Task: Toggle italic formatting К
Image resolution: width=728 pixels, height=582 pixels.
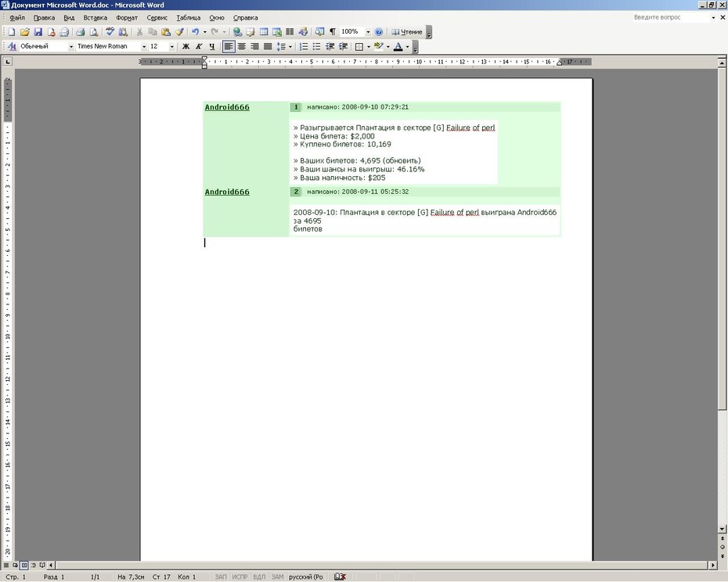Action: (199, 46)
